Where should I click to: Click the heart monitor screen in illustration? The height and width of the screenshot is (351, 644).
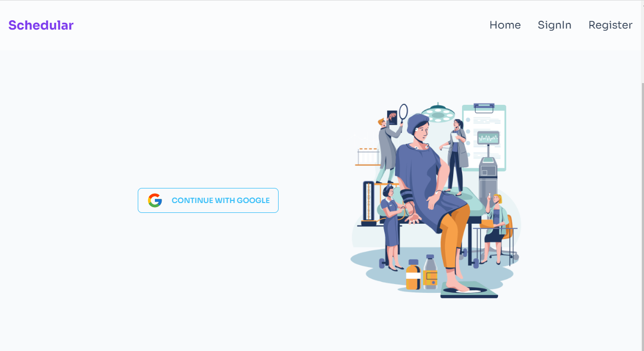pos(488,138)
